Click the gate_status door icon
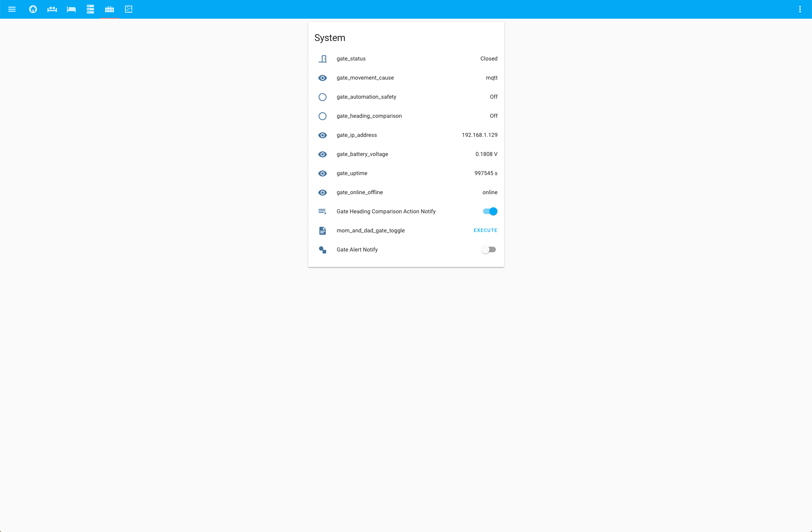 (323, 59)
